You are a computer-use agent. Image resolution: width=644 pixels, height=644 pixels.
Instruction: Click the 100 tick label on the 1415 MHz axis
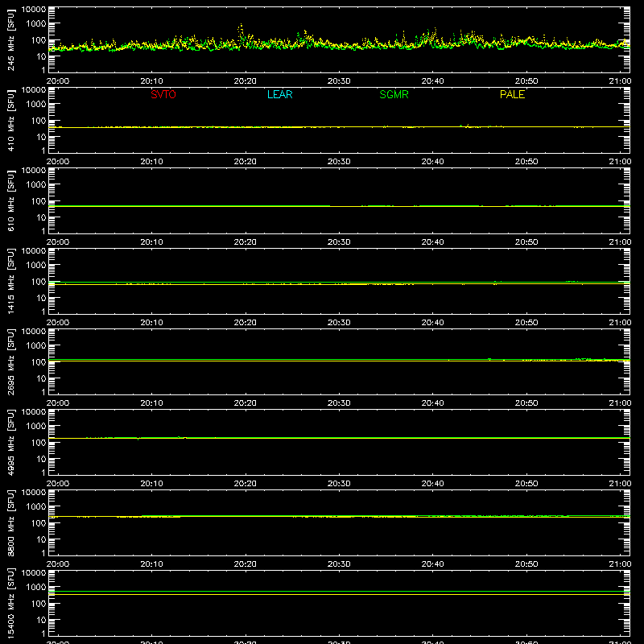point(39,281)
